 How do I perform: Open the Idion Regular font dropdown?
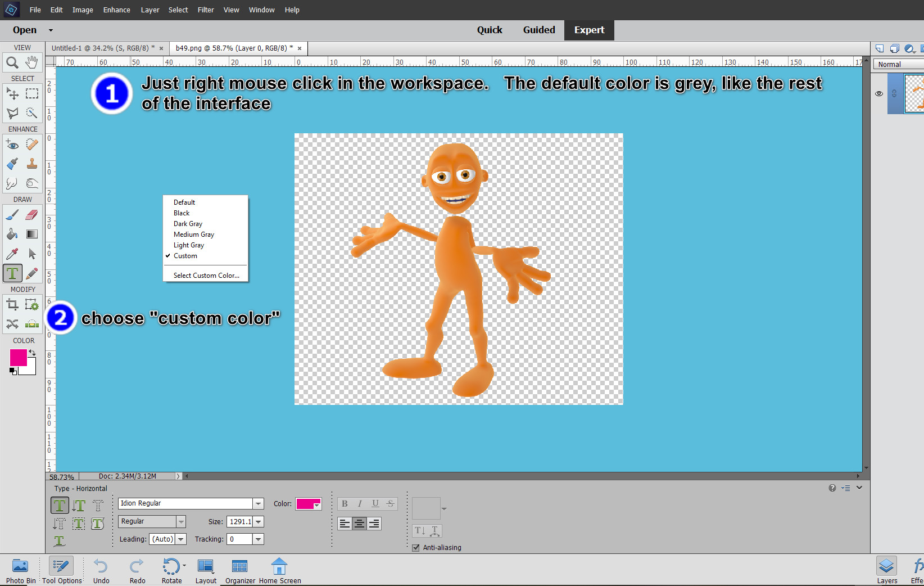(x=258, y=504)
